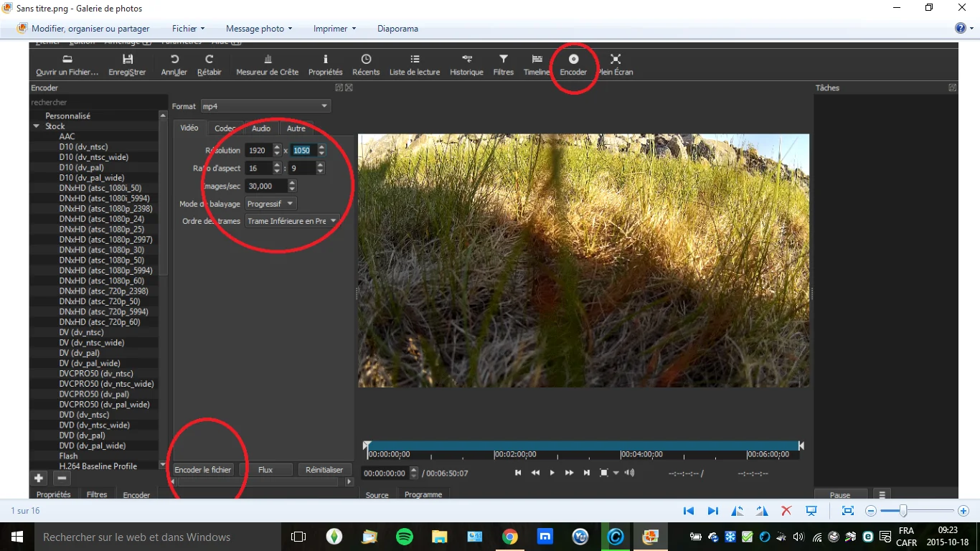Image resolution: width=980 pixels, height=551 pixels.
Task: Click the Pause button in Tâches
Action: point(840,494)
